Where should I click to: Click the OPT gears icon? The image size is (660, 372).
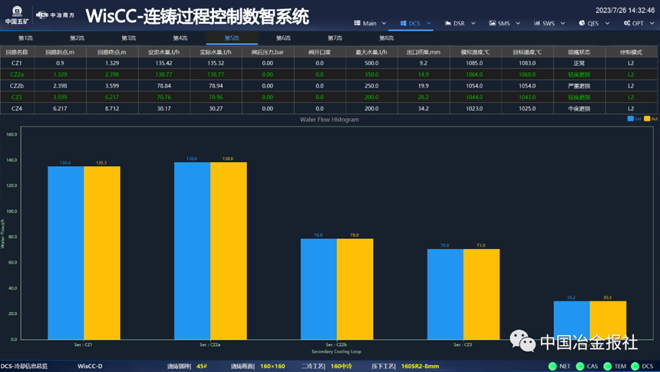coord(627,23)
